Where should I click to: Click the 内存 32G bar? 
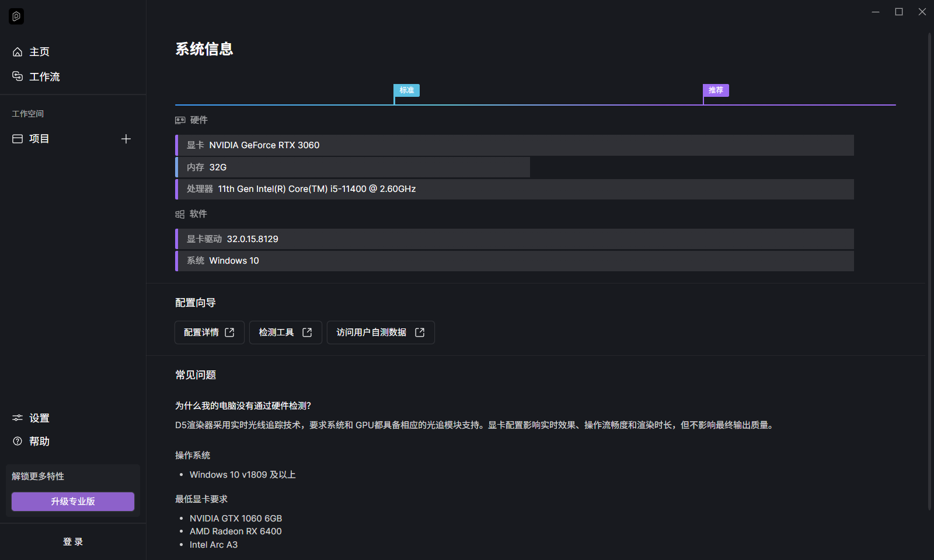click(353, 167)
